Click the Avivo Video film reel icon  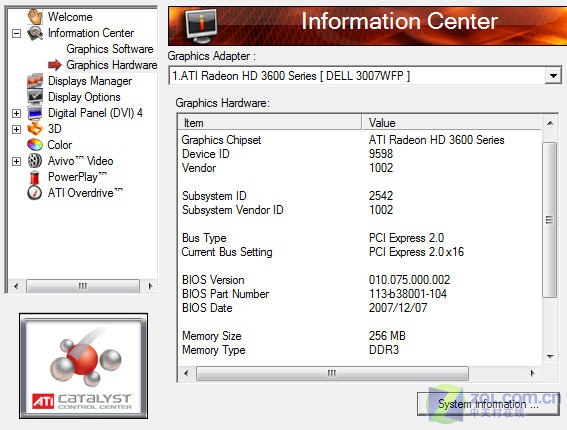[x=35, y=161]
